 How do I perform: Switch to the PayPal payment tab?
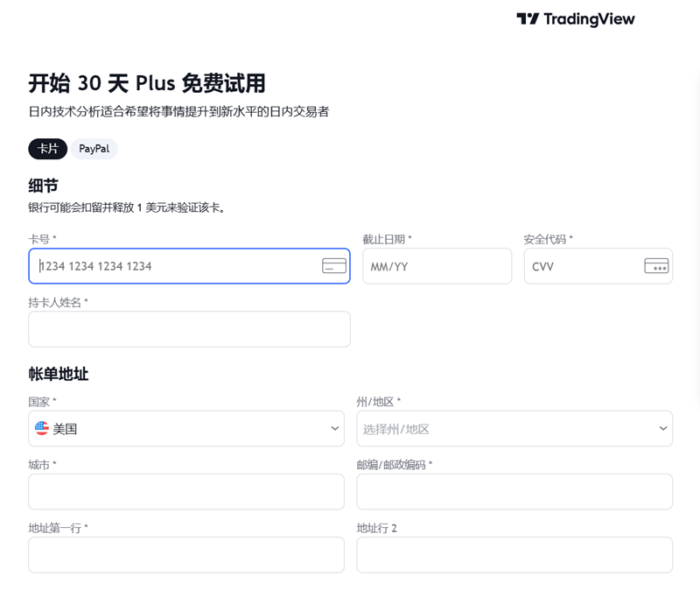[x=94, y=149]
